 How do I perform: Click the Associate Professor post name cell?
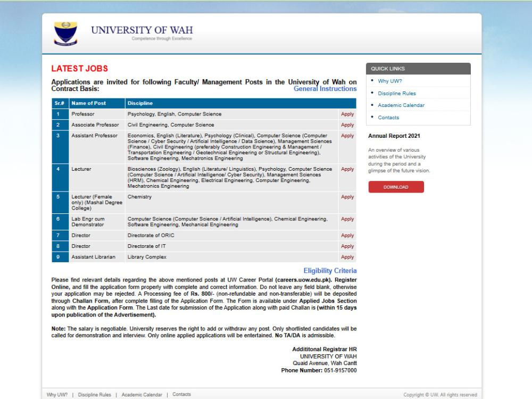[x=97, y=125]
